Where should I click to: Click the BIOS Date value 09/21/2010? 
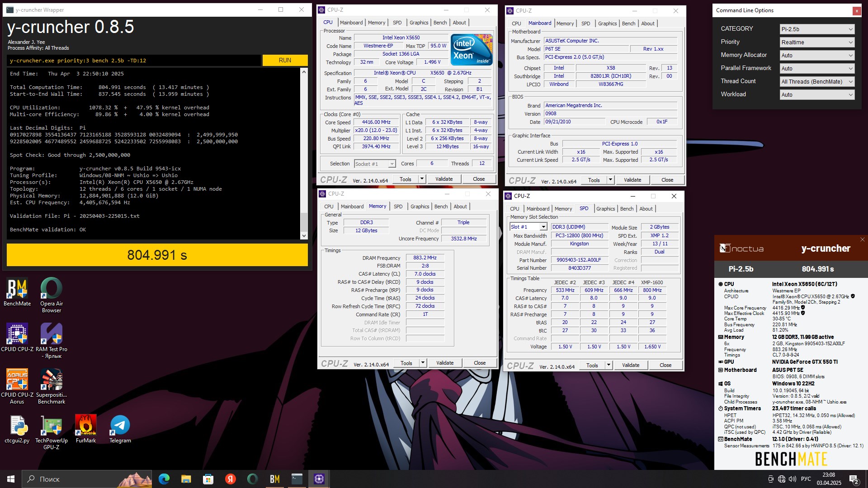(x=574, y=122)
